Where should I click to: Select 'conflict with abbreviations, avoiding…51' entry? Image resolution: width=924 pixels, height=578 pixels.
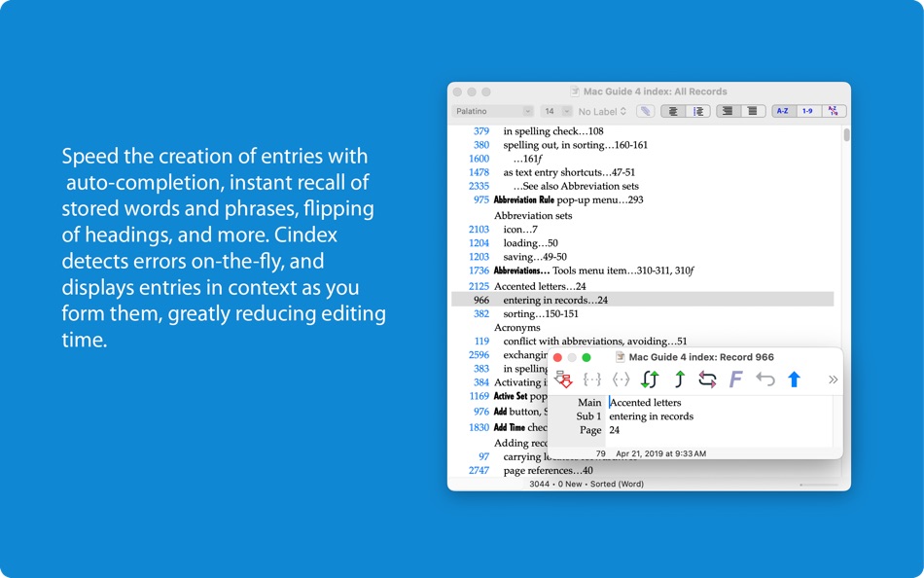tap(594, 341)
